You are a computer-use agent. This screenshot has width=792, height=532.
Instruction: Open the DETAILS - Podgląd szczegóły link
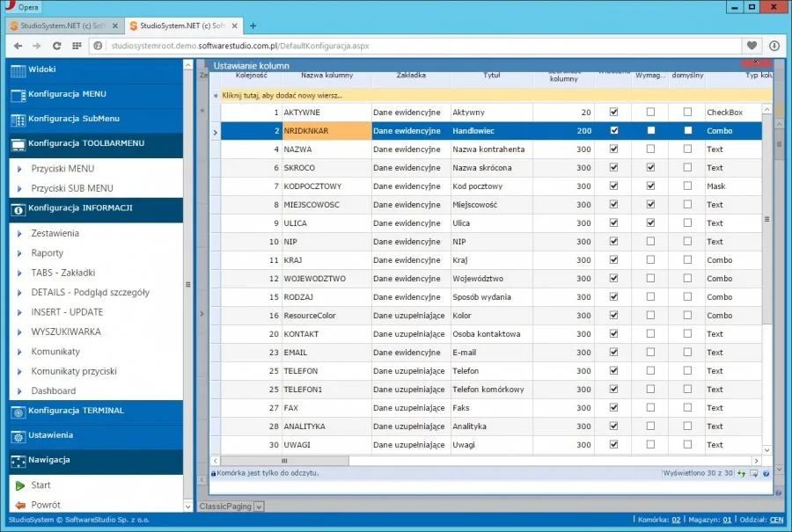pyautogui.click(x=90, y=293)
